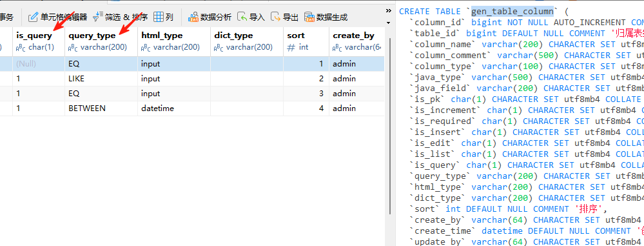Click the datetime html_type cell

[x=174, y=108]
